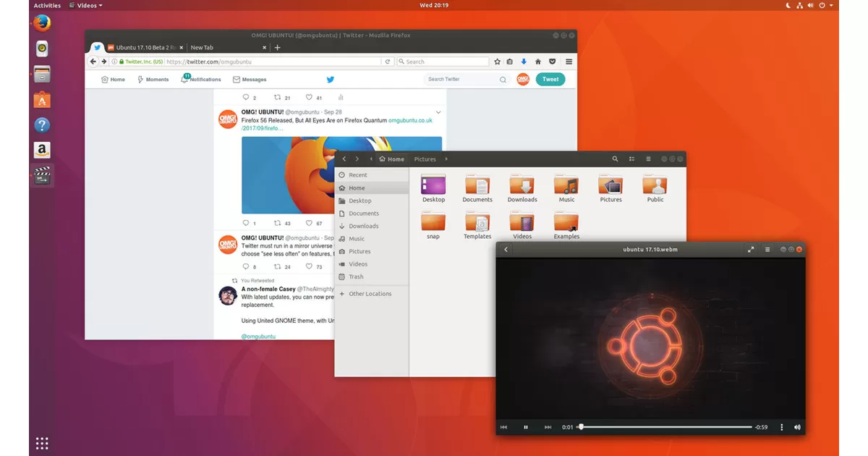Open the volume control in Videos
The width and height of the screenshot is (868, 456).
coord(797,427)
